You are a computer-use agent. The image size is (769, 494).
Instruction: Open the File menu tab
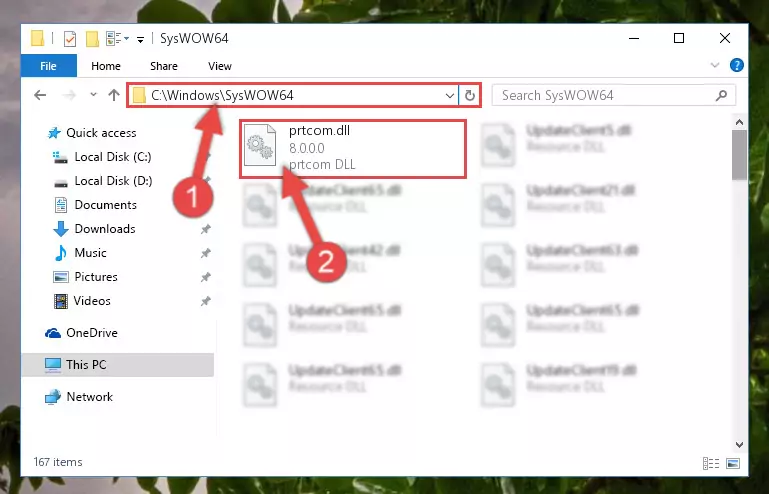click(49, 66)
